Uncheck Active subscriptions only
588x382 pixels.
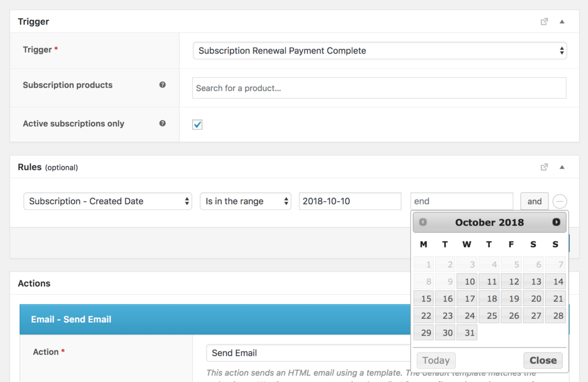[x=197, y=124]
